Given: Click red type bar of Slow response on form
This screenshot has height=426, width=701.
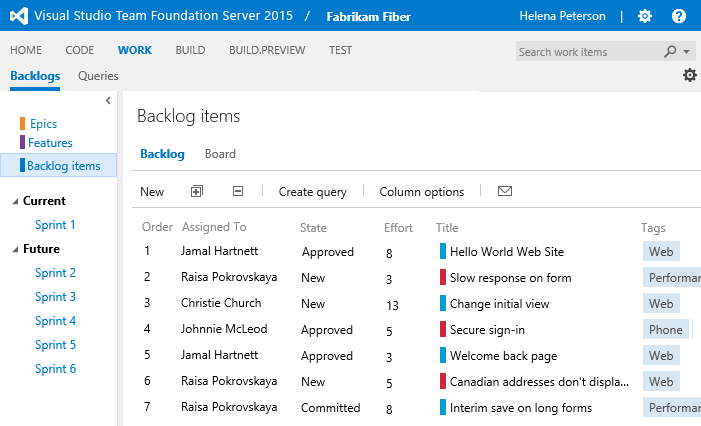Looking at the screenshot, I should coord(443,277).
